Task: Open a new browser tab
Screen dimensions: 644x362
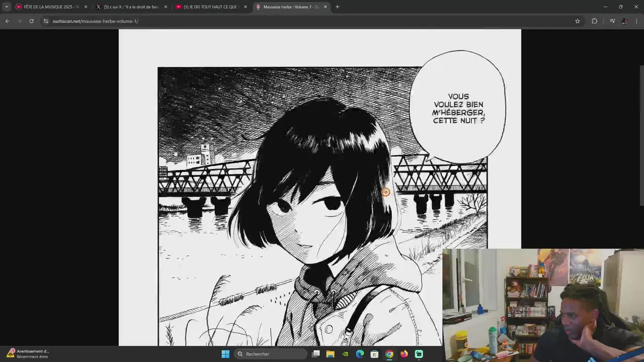Action: pos(337,7)
